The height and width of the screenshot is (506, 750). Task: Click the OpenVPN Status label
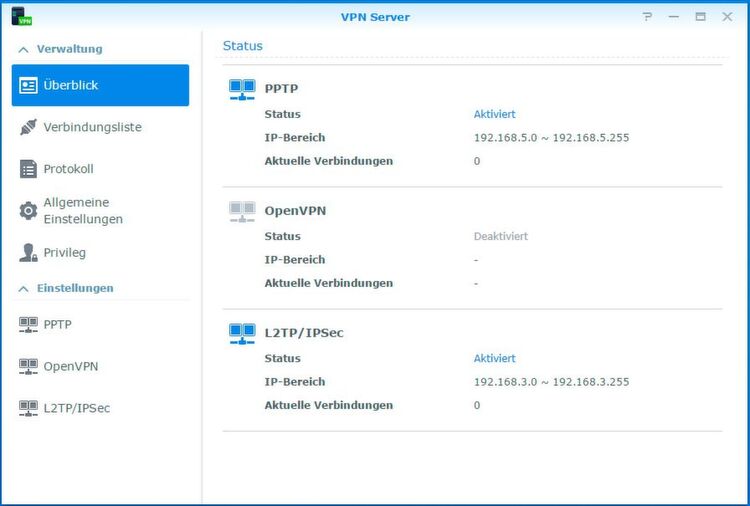tap(282, 236)
